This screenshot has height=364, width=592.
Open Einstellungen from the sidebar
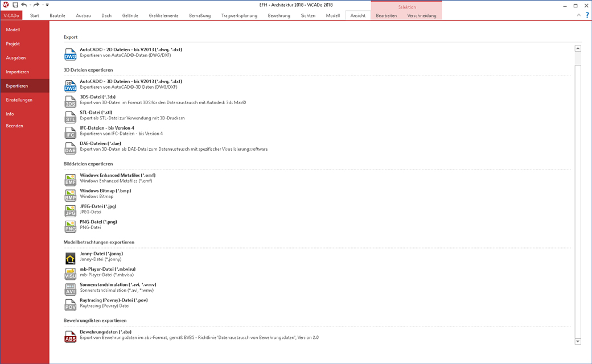coord(24,100)
